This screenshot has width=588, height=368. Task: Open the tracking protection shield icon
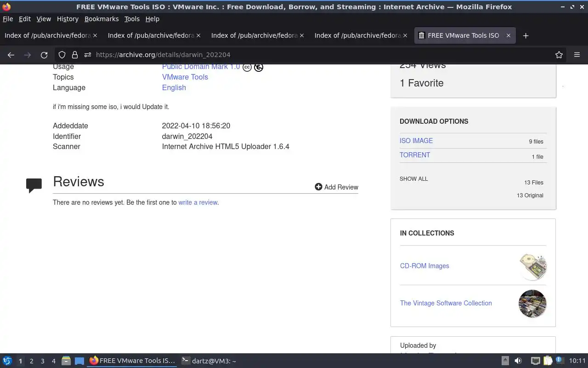[x=62, y=55]
